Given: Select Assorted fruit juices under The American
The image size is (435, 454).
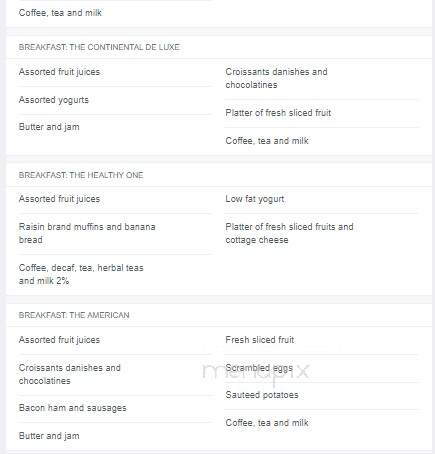Looking at the screenshot, I should pyautogui.click(x=59, y=340).
